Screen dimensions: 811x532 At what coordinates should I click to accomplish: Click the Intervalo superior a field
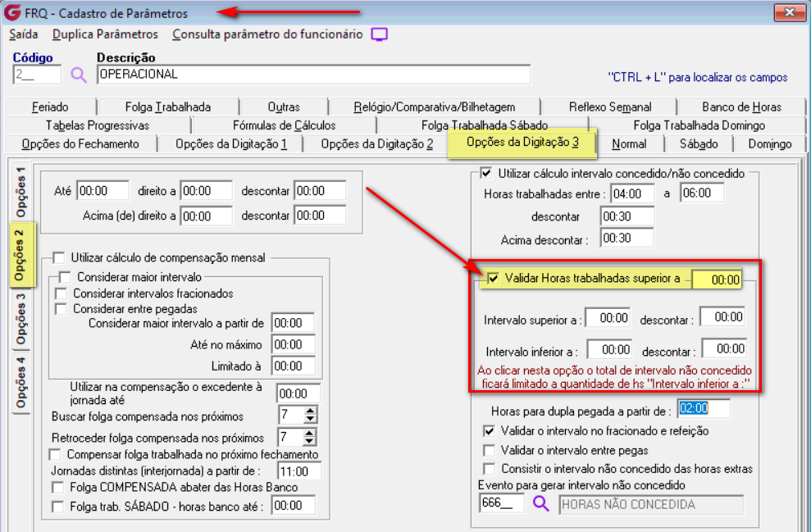click(608, 318)
